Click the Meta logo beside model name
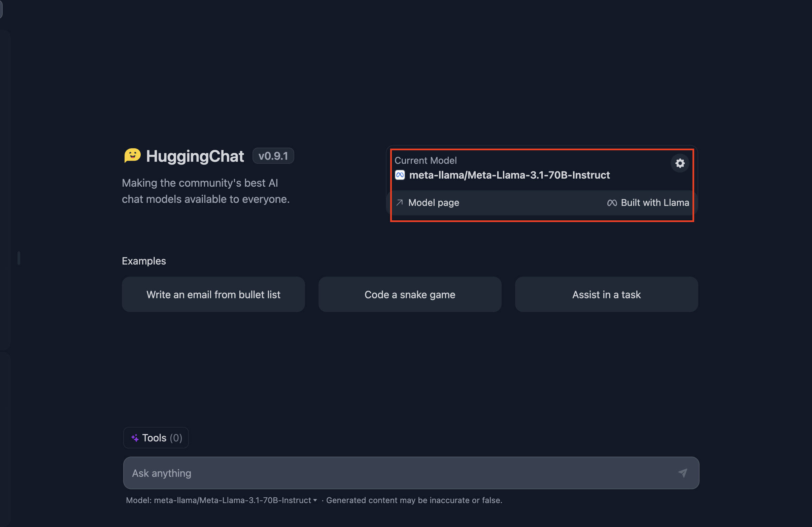The image size is (812, 527). [x=400, y=175]
